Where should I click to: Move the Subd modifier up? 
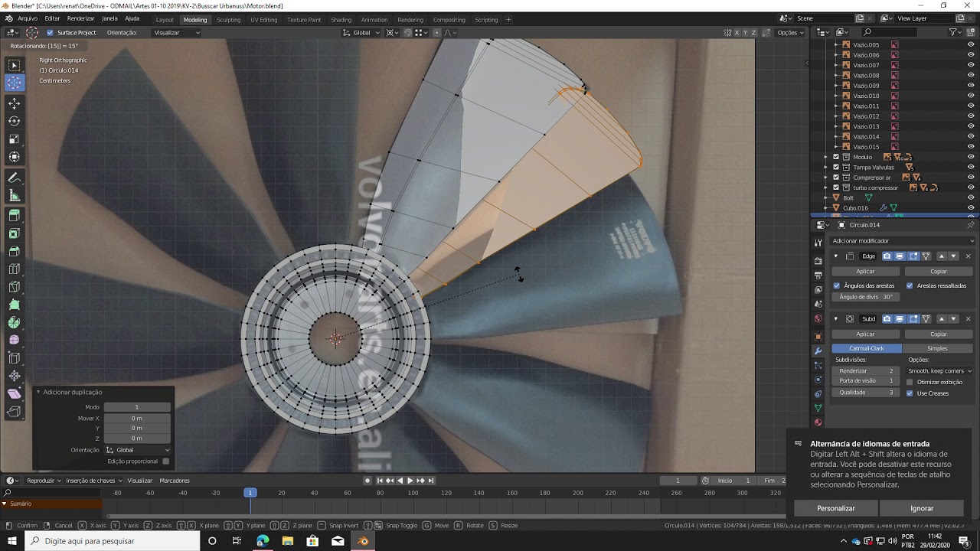tap(942, 318)
